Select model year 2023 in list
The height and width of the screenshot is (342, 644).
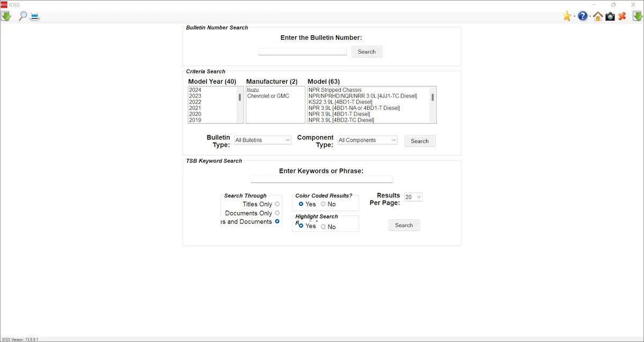(195, 96)
